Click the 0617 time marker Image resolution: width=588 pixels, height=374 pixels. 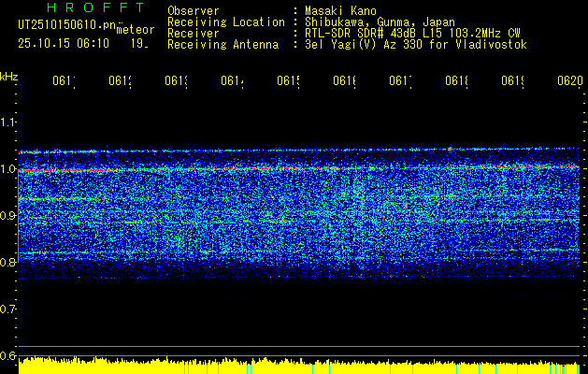[x=400, y=80]
